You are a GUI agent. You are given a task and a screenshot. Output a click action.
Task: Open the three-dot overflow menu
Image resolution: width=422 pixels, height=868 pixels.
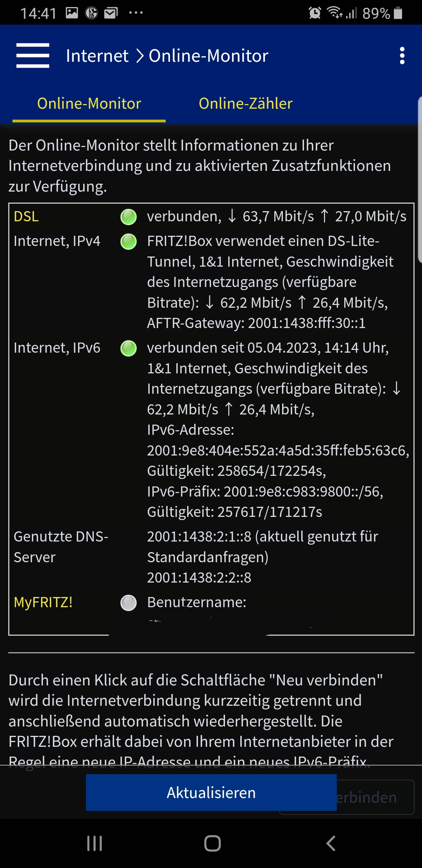click(x=402, y=56)
